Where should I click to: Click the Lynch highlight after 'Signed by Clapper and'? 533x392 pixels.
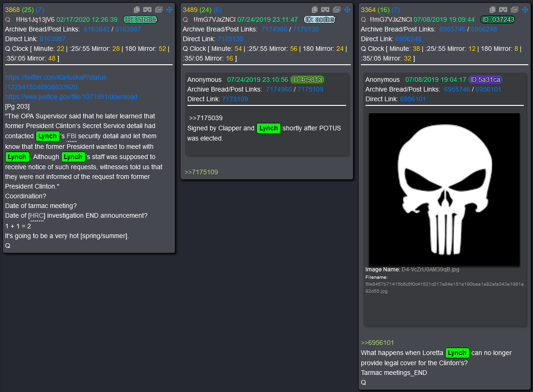pos(268,129)
